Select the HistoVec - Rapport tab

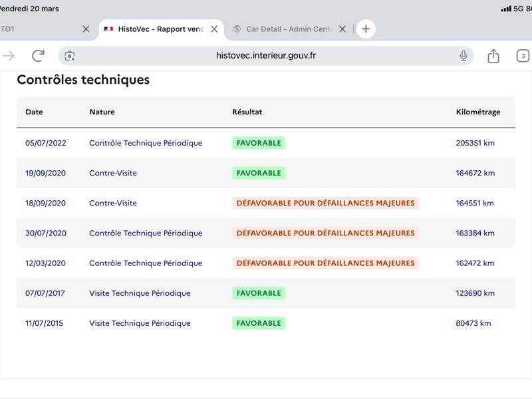pyautogui.click(x=154, y=29)
